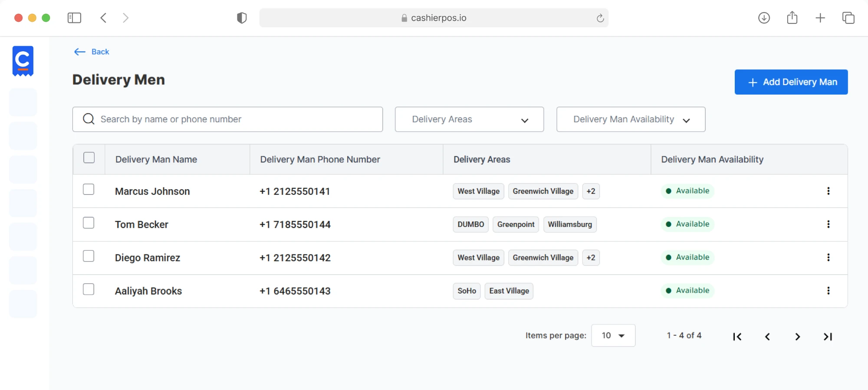Open the privacy shield icon
Screen dimensions: 868x390
(242, 18)
